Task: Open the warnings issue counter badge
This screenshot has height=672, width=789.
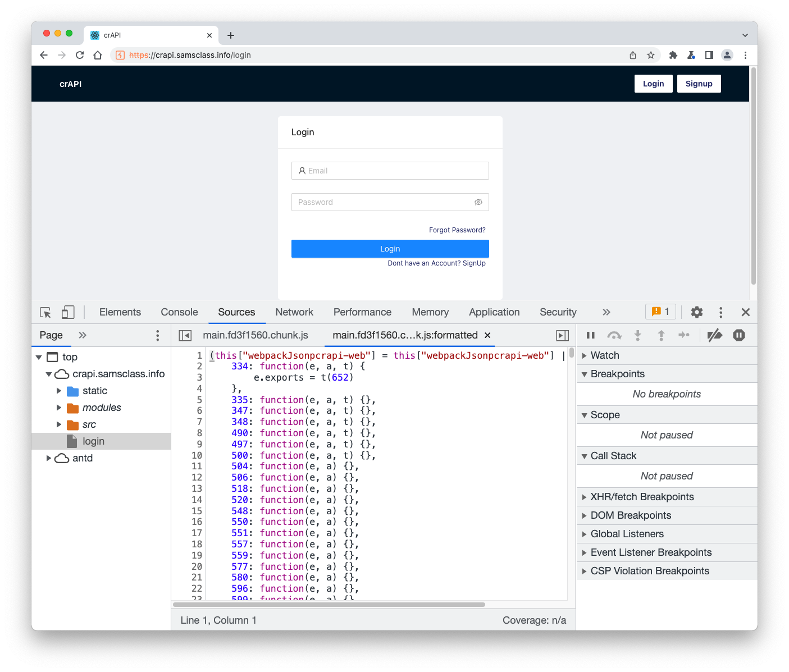Action: coord(660,312)
